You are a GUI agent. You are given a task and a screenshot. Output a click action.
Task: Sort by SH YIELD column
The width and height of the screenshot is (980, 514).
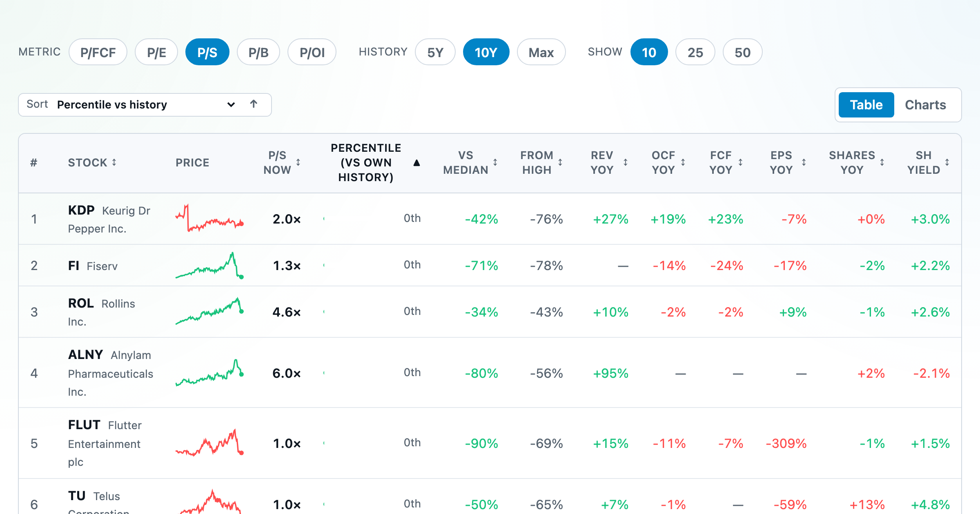click(x=929, y=162)
